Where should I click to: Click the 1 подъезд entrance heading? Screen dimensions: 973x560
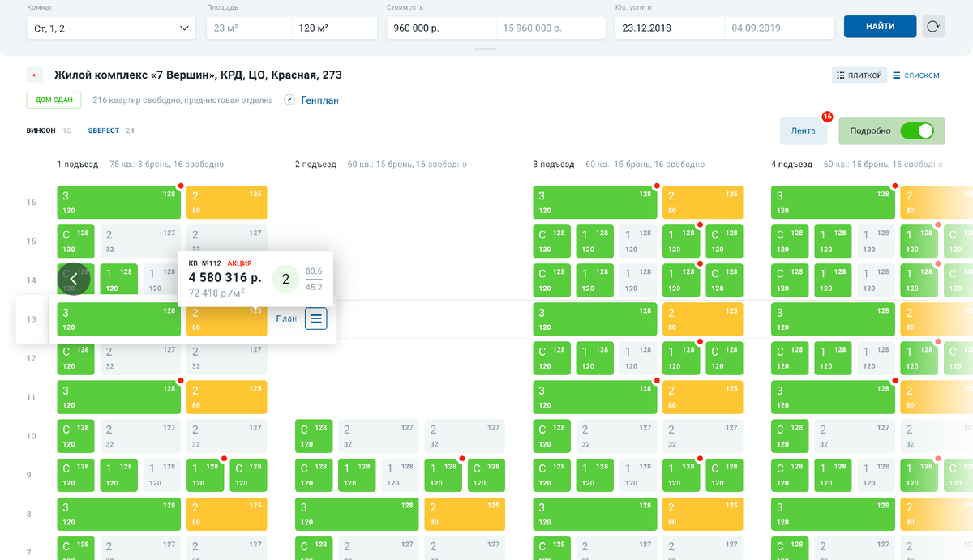(78, 165)
